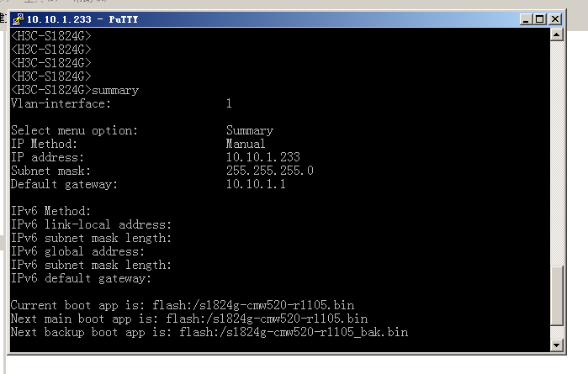Click the default gateway 10.10.1.1 value

point(256,184)
